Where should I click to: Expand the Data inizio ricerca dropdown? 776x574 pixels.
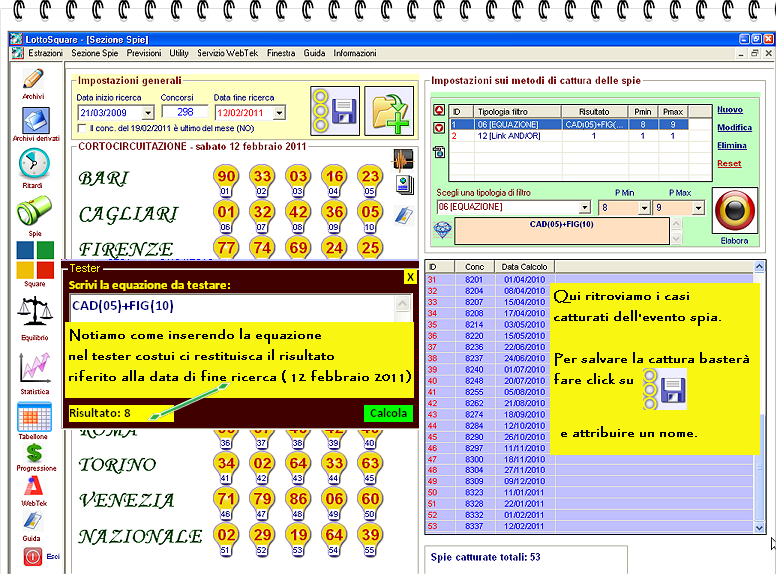tap(148, 113)
